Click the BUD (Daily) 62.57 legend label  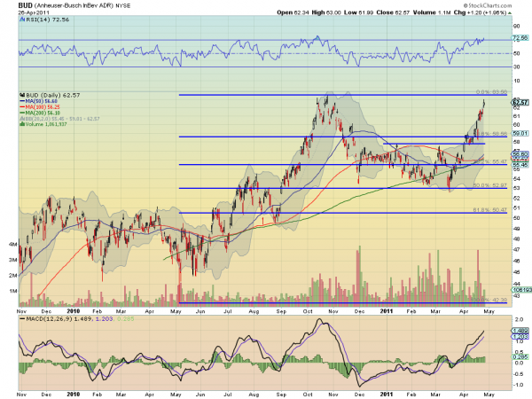(52, 96)
